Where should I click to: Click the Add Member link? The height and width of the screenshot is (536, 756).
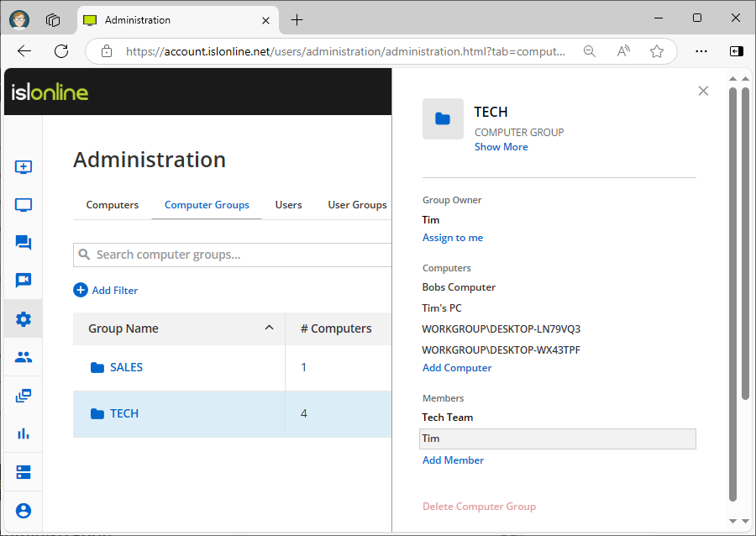[453, 460]
